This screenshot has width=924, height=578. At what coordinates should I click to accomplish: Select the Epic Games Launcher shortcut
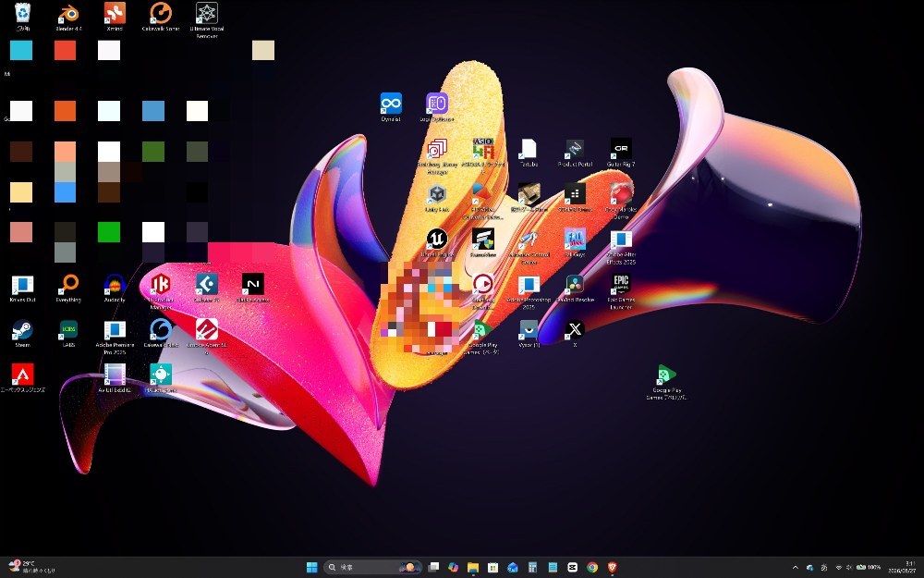pyautogui.click(x=621, y=292)
